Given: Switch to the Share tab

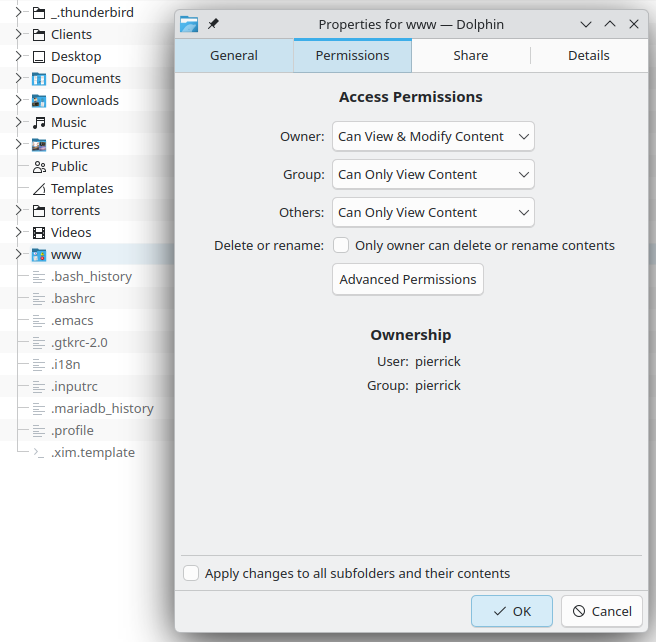Looking at the screenshot, I should 470,56.
